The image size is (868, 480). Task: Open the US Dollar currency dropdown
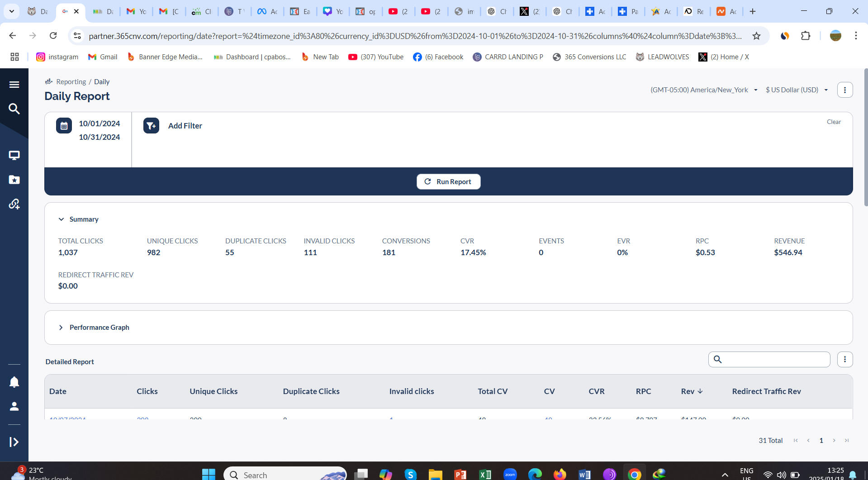(x=797, y=90)
